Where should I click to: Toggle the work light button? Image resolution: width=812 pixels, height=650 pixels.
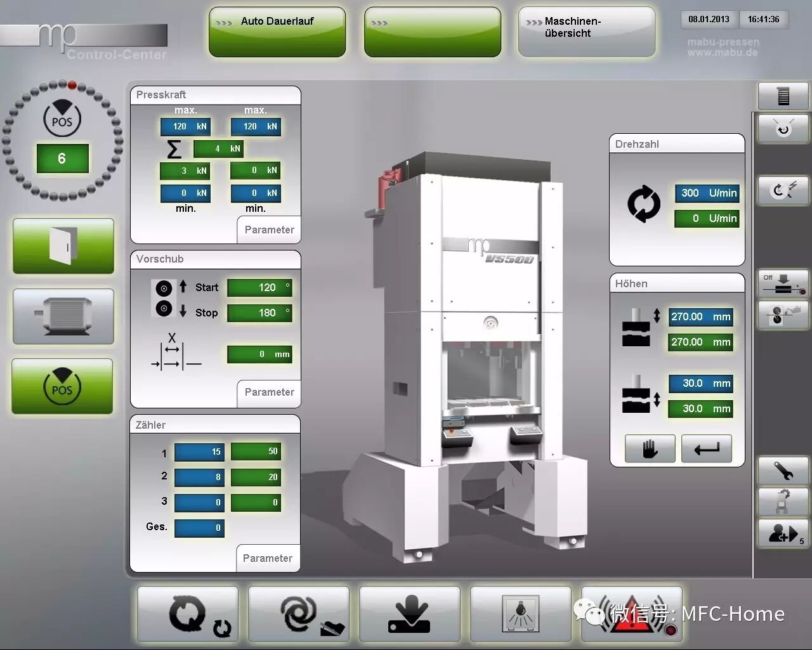[x=521, y=614]
